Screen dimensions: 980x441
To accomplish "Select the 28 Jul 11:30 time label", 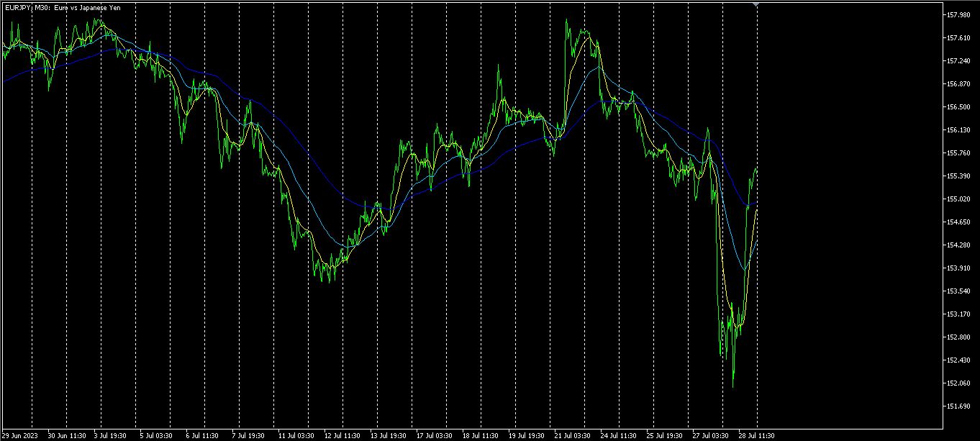I will [757, 435].
